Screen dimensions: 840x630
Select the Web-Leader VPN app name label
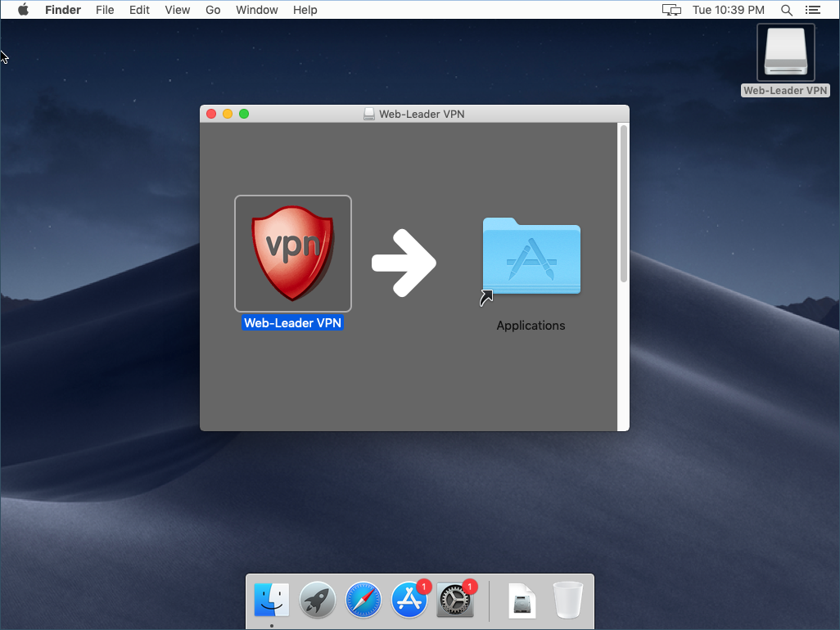[x=292, y=322]
